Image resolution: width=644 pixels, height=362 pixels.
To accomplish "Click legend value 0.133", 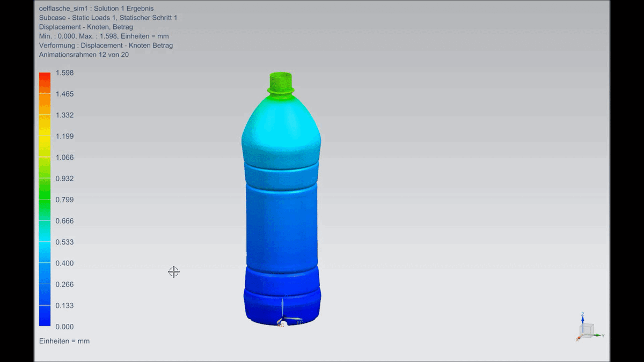I will click(65, 306).
